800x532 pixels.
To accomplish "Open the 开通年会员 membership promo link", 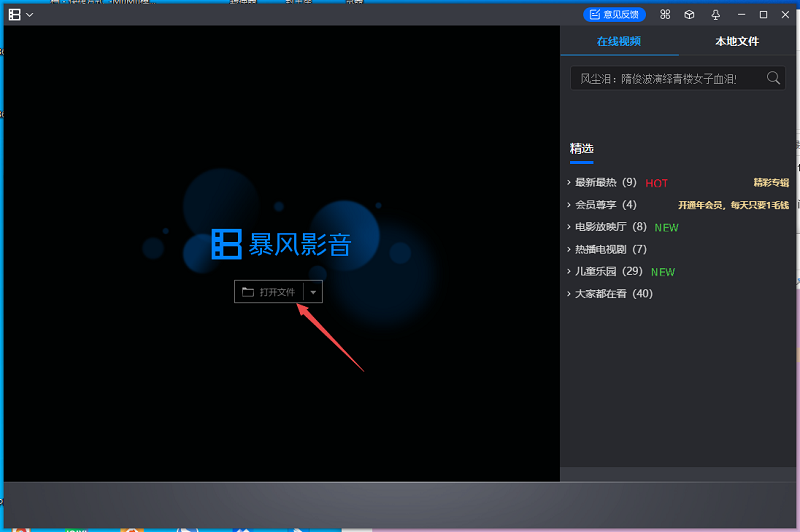I will [x=733, y=205].
